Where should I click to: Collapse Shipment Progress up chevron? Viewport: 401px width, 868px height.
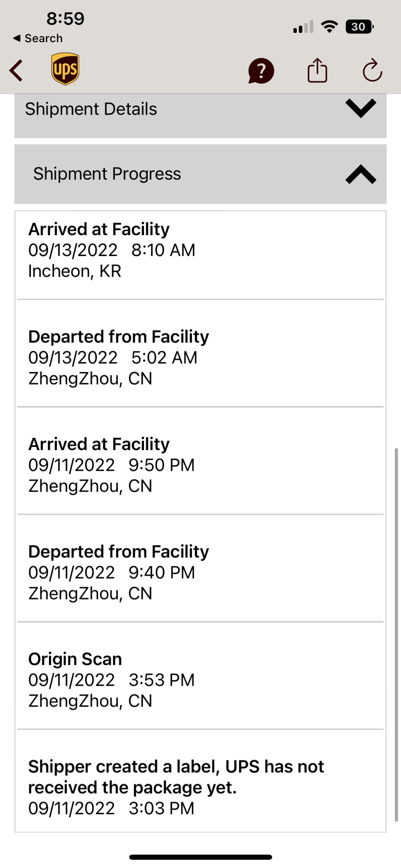tap(360, 174)
